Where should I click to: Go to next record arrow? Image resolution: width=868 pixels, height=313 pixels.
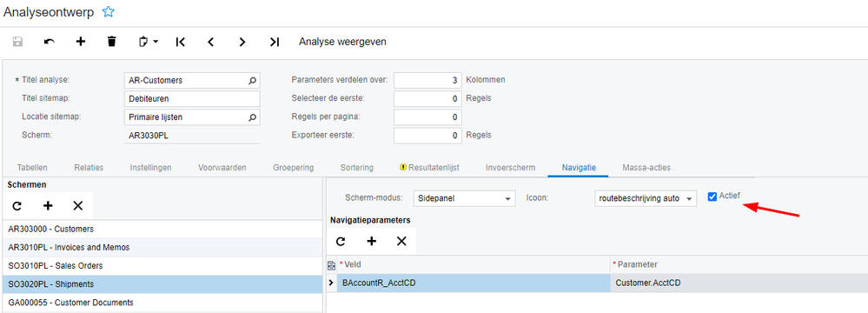[x=242, y=42]
